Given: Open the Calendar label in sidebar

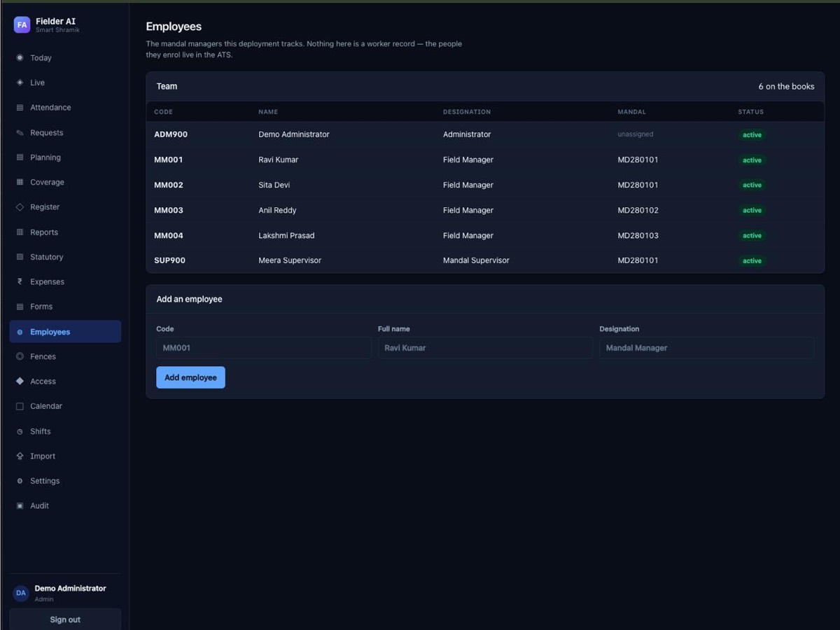Looking at the screenshot, I should tap(46, 406).
